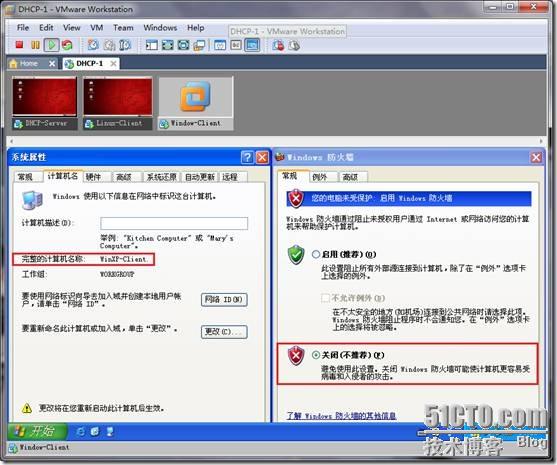Screen dimensions: 557x465
Task: Close the Home tab with its X
Action: 52,64
